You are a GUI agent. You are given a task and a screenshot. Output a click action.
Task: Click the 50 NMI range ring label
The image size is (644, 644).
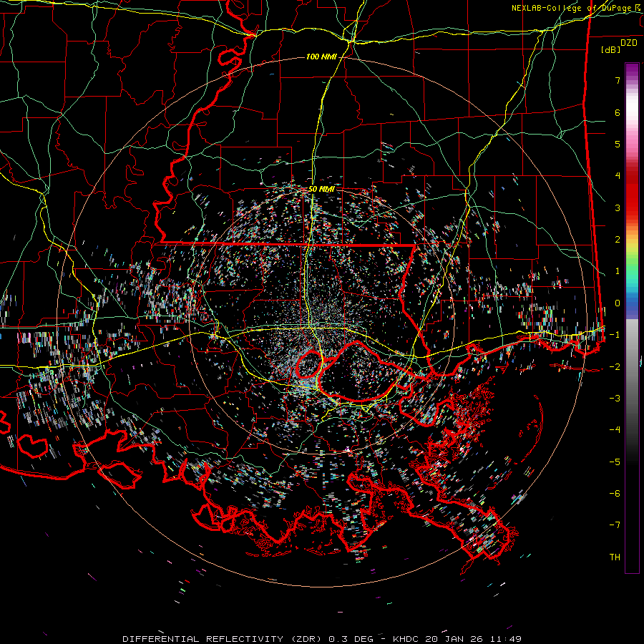[x=321, y=190]
